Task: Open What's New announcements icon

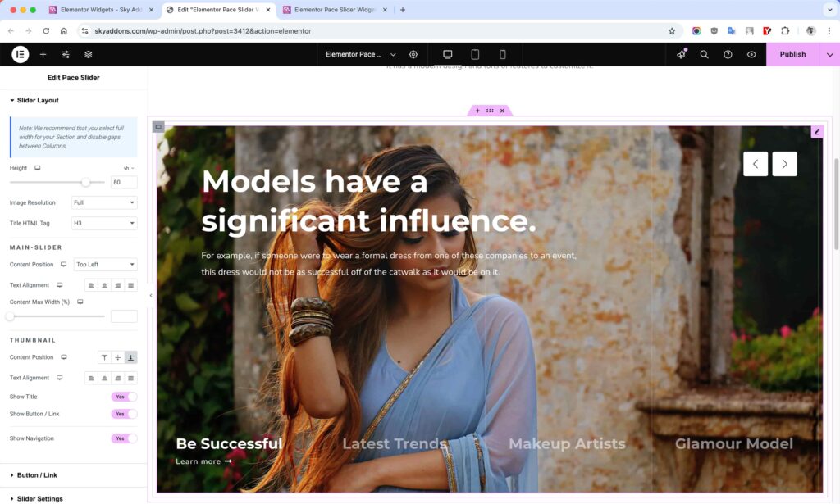Action: click(681, 55)
